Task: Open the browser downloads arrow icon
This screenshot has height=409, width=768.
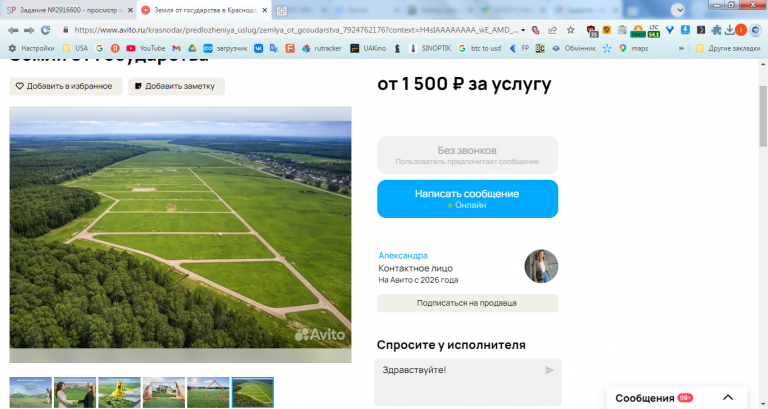Action: [729, 30]
